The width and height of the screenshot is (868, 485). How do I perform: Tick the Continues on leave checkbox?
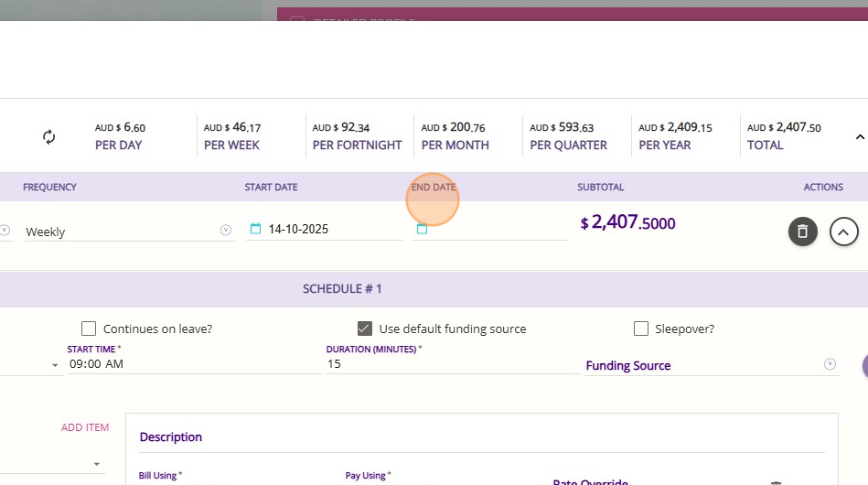click(89, 329)
